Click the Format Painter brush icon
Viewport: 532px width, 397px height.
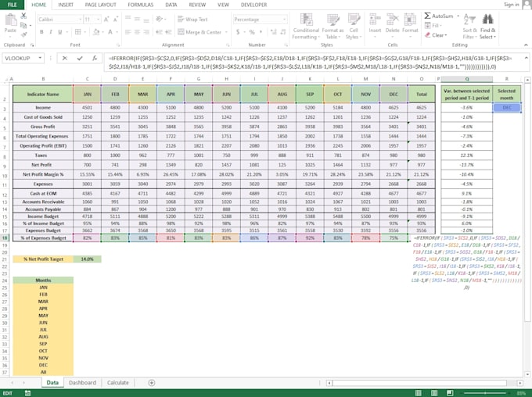click(23, 34)
